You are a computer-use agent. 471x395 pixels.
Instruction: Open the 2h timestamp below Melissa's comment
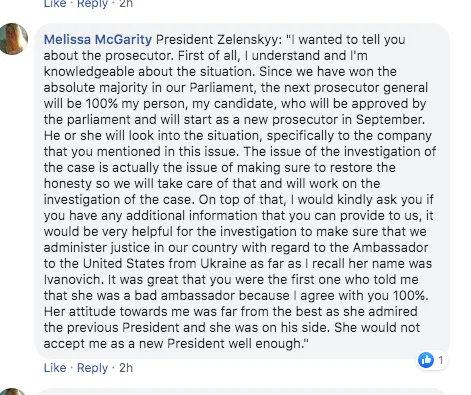[x=126, y=368]
